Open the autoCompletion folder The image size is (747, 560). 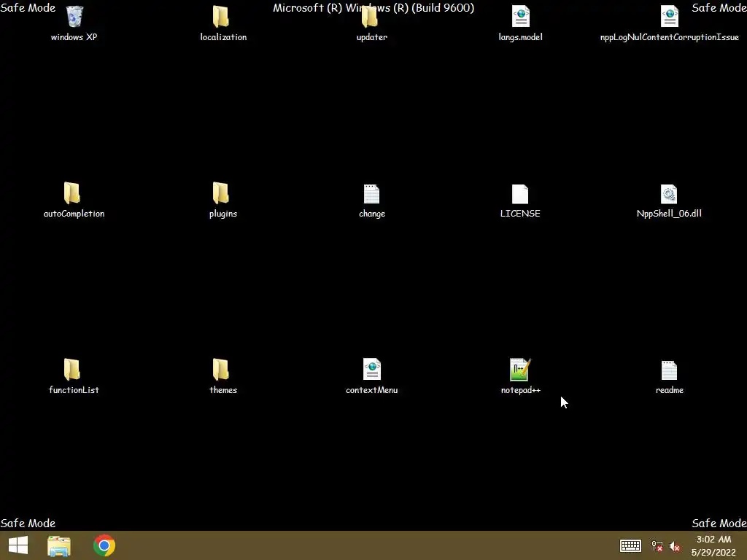click(x=72, y=193)
